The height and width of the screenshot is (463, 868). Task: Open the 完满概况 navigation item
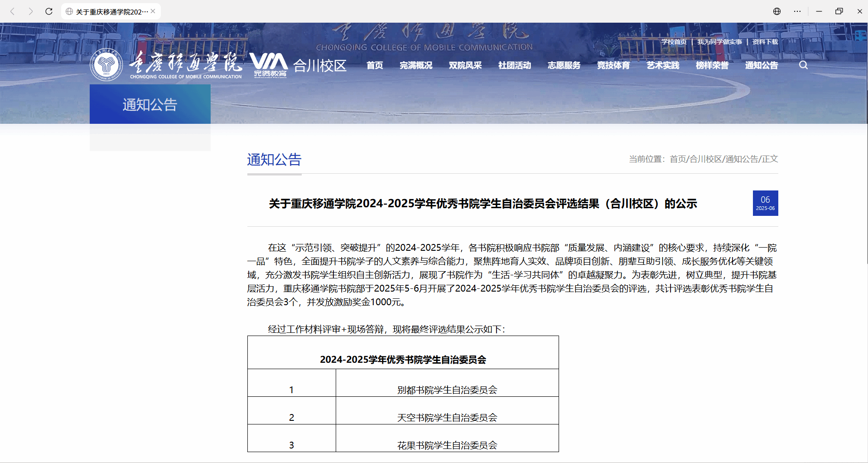(x=416, y=65)
